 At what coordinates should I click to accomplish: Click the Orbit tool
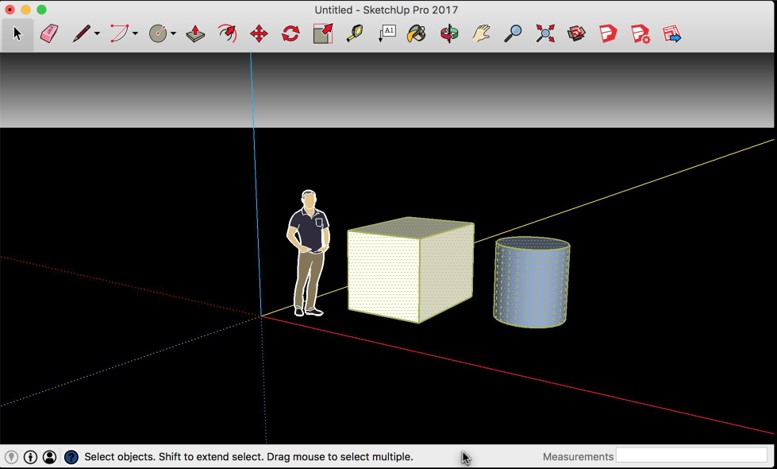coord(449,34)
